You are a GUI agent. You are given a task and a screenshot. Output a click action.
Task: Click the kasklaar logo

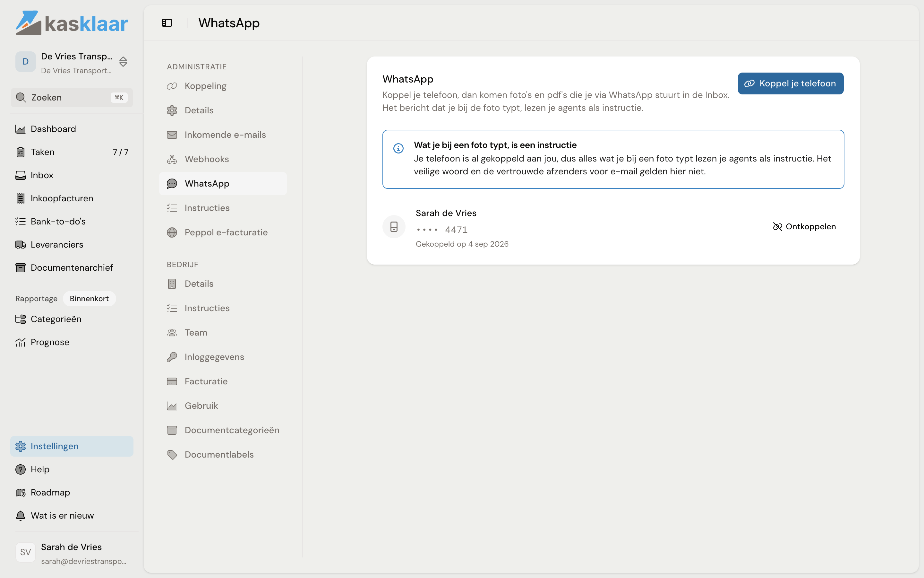72,23
